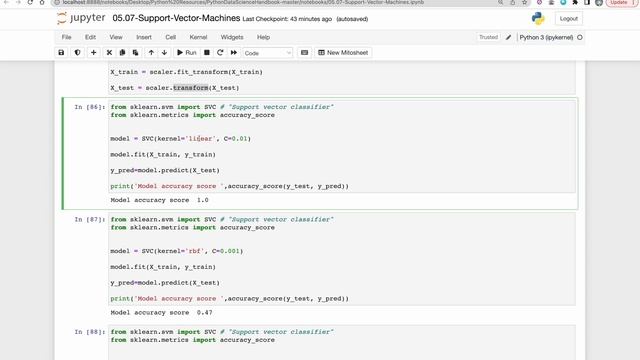640x360 pixels.
Task: Place cursor in SVC kernel='linear' line
Action: [x=180, y=139]
